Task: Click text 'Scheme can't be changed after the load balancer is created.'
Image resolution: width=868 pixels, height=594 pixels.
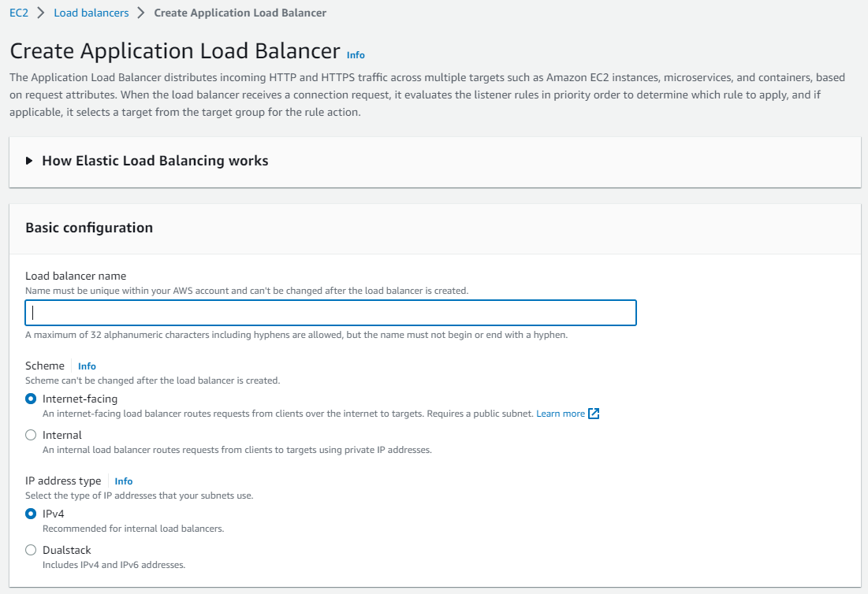Action: [153, 381]
